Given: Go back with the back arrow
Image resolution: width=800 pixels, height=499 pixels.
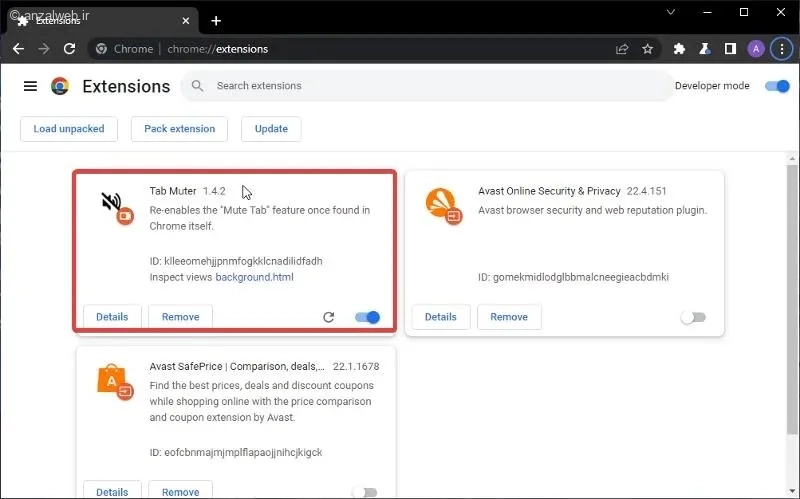Looking at the screenshot, I should [18, 49].
